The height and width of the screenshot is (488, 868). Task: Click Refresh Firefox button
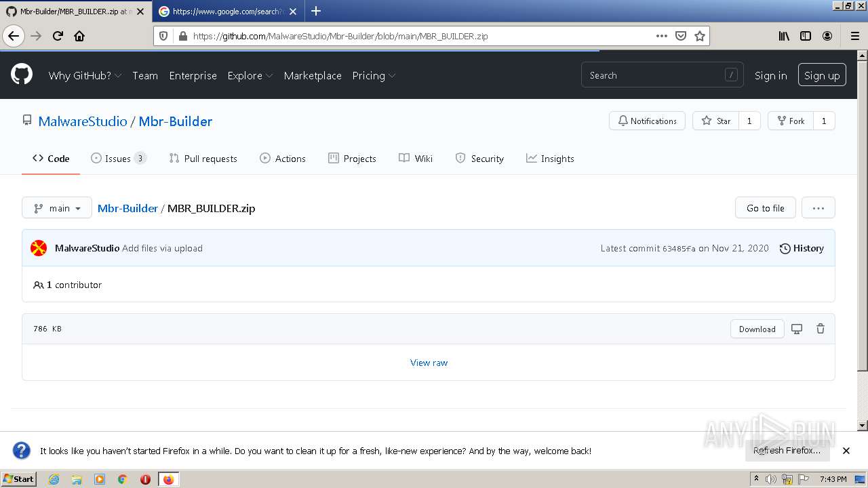[x=787, y=450]
